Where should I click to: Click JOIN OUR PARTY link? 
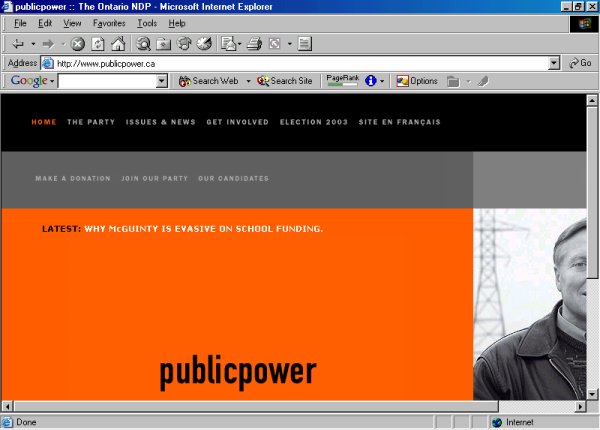(x=155, y=178)
